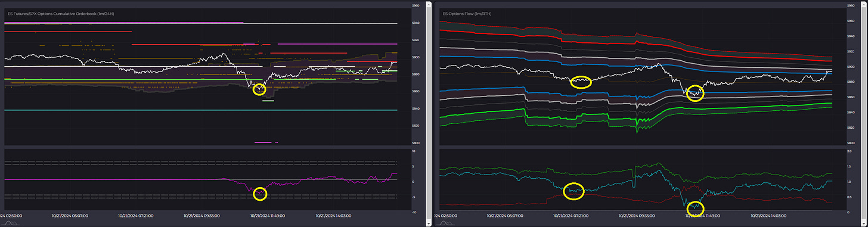
Task: Click the right panel scrollbar down arrow
Action: click(864, 223)
